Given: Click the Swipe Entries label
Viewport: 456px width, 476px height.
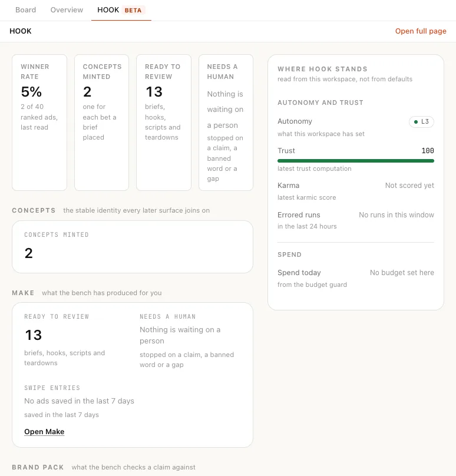Looking at the screenshot, I should [52, 388].
